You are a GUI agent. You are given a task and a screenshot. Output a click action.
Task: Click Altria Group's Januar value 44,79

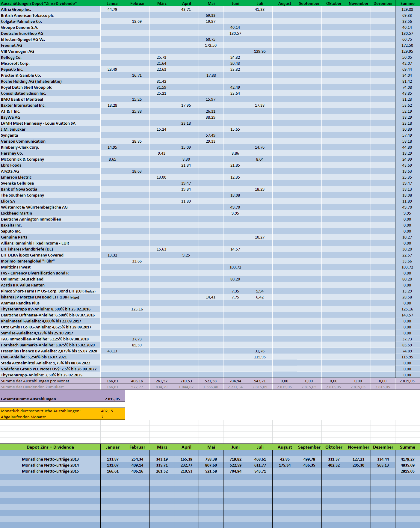pyautogui.click(x=112, y=9)
